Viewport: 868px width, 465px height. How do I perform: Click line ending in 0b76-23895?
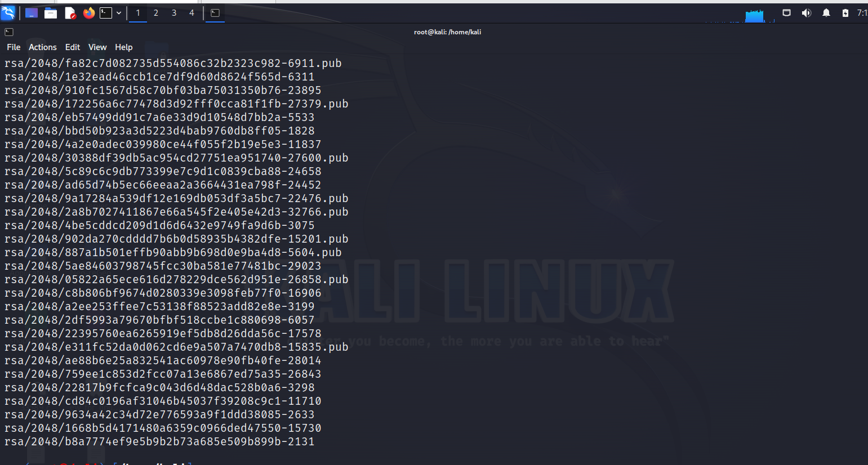click(x=163, y=90)
